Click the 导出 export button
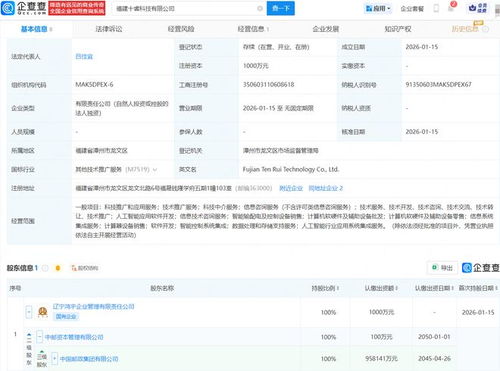 (x=442, y=268)
